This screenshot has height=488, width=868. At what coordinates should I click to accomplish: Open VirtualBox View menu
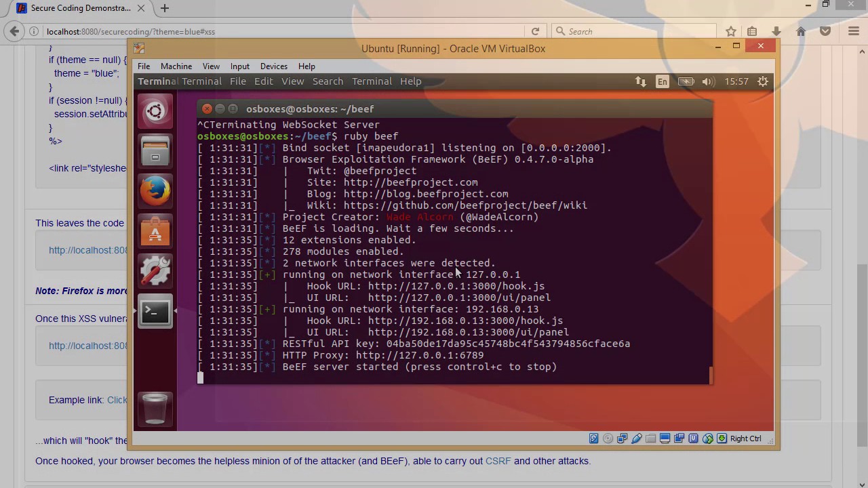point(211,66)
